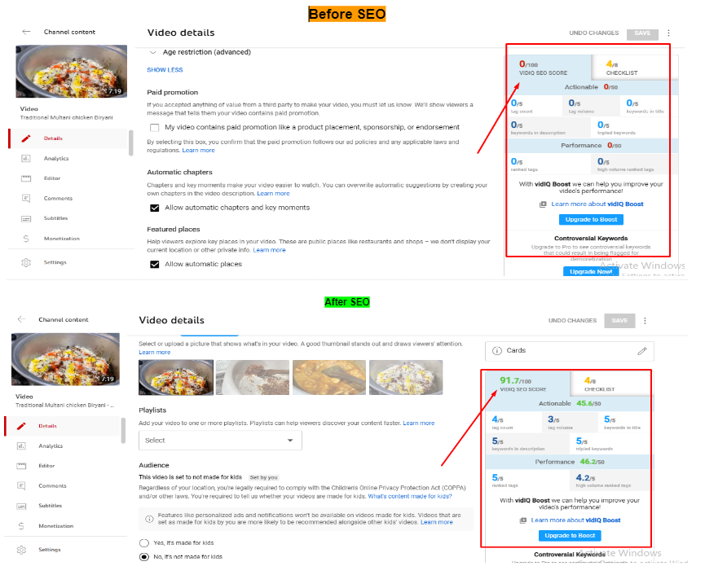The width and height of the screenshot is (705, 588).
Task: Open three-dot options menu in After SEO header
Action: coord(645,321)
